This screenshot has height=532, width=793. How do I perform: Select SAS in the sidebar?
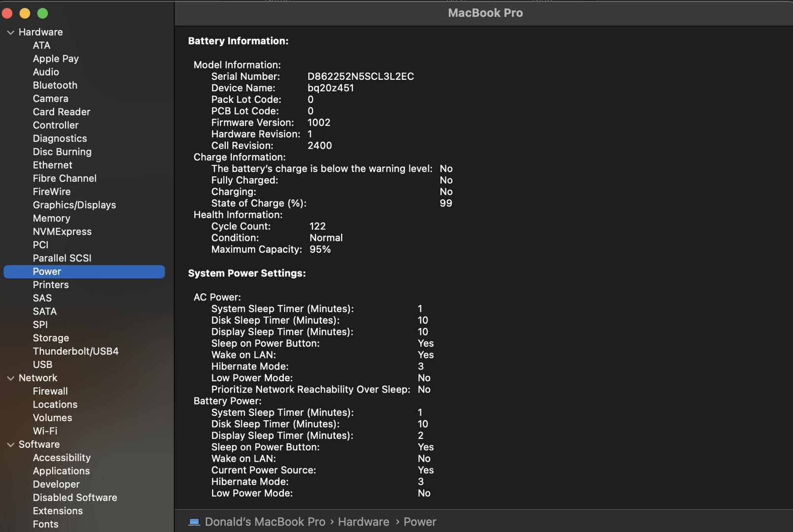[x=42, y=298]
